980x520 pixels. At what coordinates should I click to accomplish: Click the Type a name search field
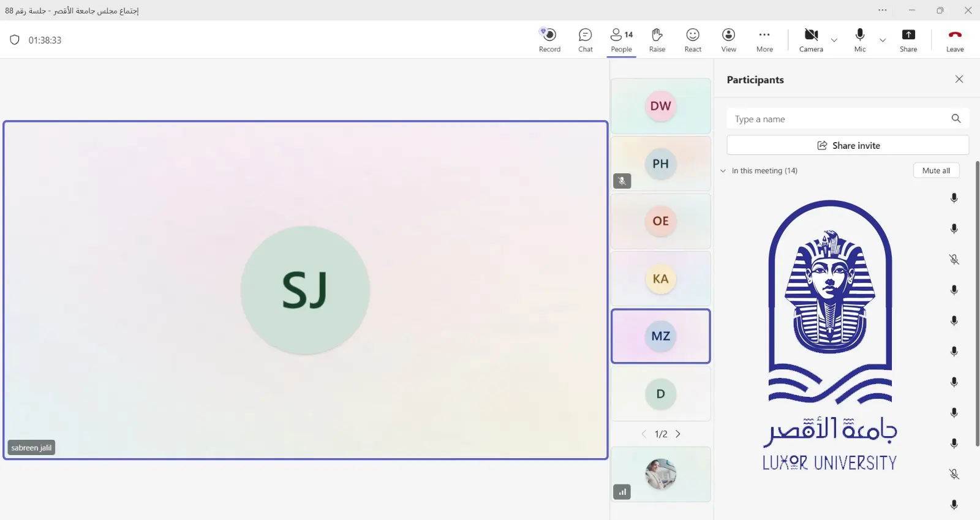tap(848, 119)
